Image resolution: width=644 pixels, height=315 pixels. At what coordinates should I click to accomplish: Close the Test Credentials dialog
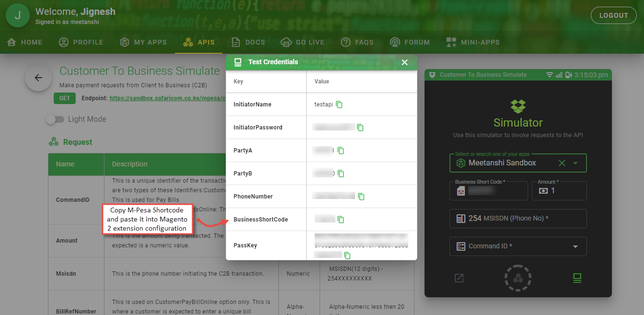404,62
